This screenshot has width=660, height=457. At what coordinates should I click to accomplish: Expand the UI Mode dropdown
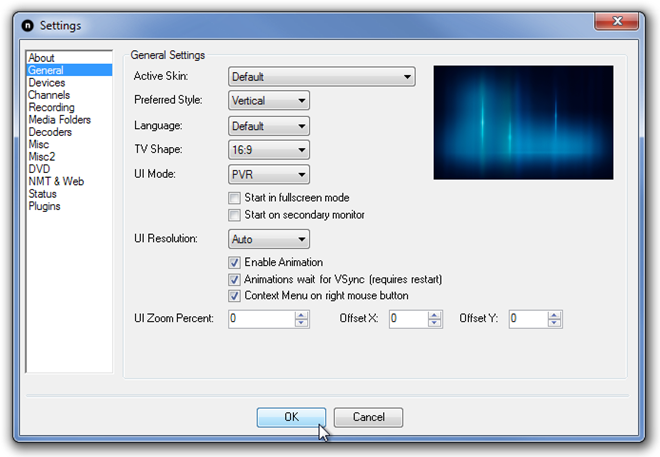(x=269, y=174)
